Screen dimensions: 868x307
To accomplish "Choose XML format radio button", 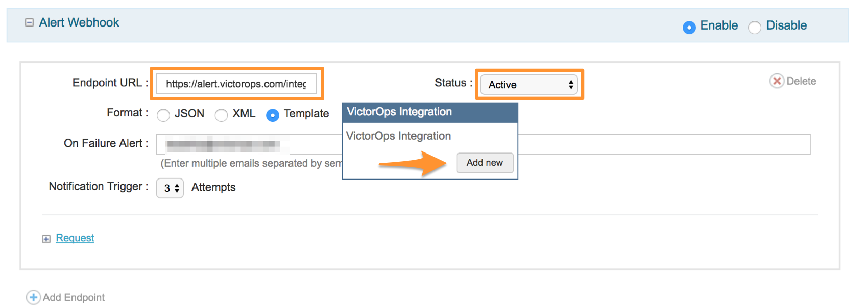I will [221, 115].
